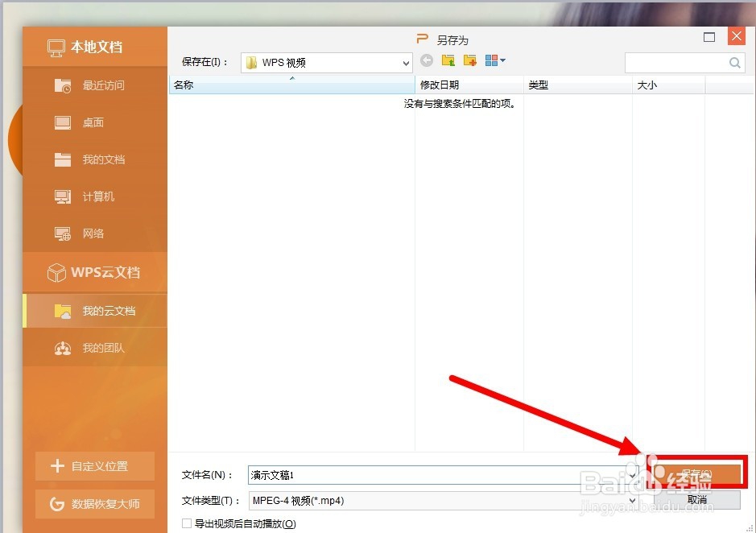Close the Save As dialog

tap(736, 36)
